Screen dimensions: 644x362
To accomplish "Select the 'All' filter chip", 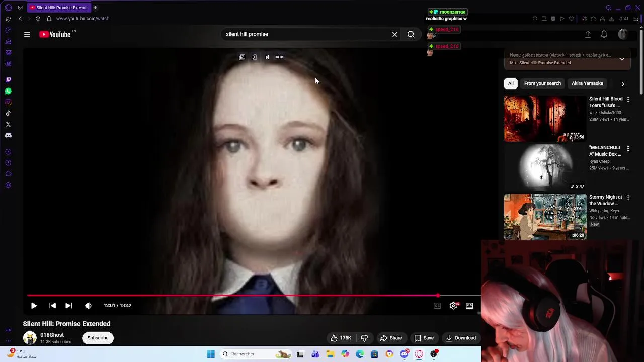I will pyautogui.click(x=511, y=83).
